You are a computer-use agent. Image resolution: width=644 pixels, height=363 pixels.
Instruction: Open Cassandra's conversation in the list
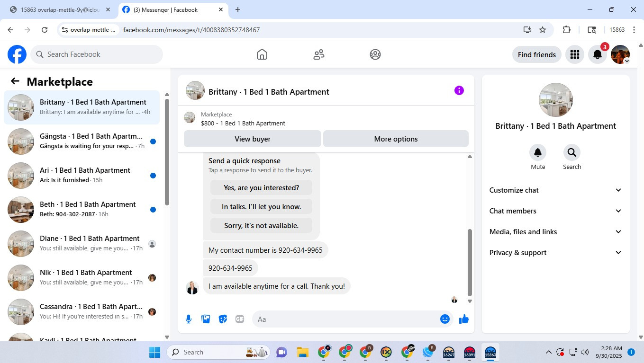[x=82, y=312]
